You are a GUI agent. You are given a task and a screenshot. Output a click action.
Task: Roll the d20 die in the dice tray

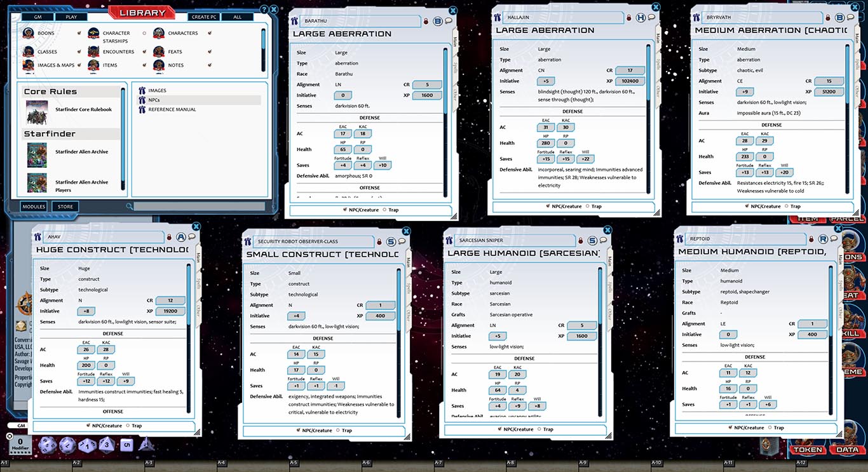pos(48,445)
